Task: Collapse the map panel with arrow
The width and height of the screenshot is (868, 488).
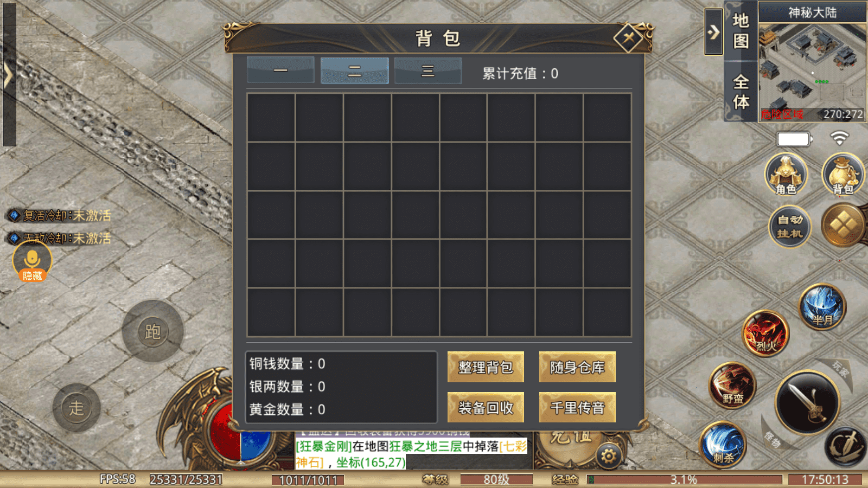Action: 713,32
